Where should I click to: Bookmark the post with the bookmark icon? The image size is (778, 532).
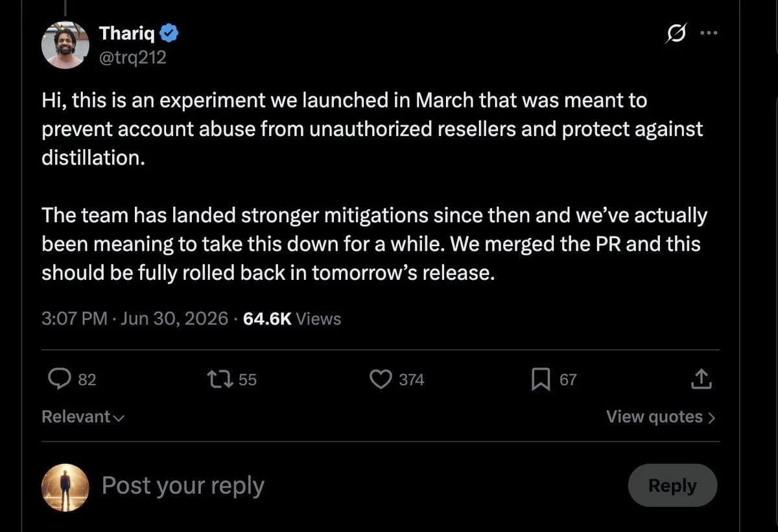pos(540,380)
